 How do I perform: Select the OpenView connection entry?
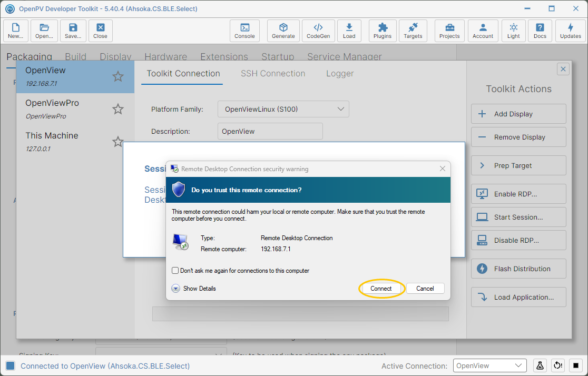click(x=75, y=76)
